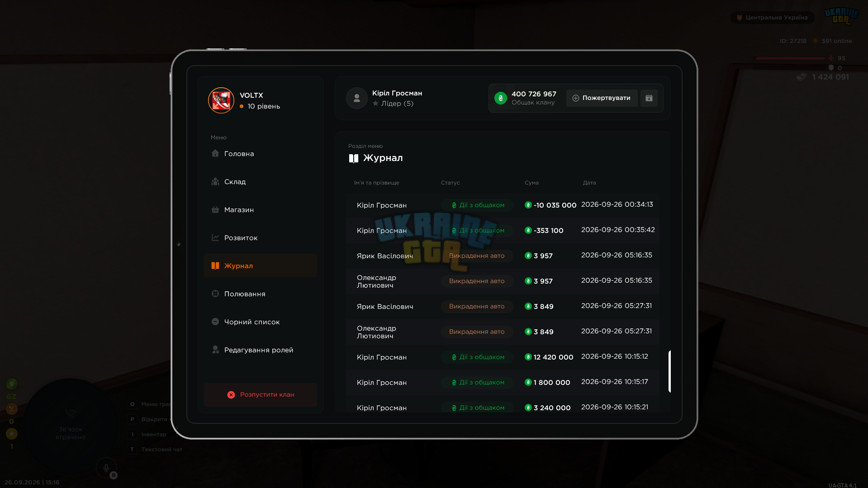Select the Журнал book icon in sidebar

(x=215, y=265)
